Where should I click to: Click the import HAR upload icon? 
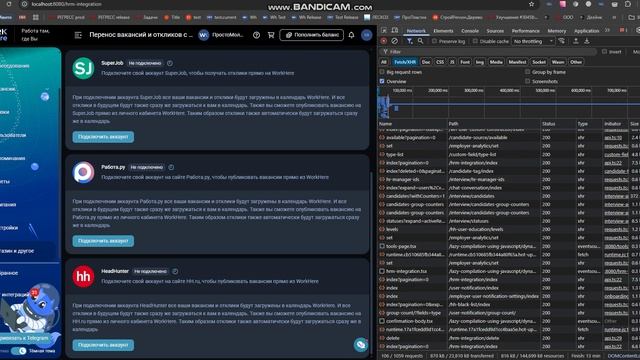pyautogui.click(x=576, y=41)
